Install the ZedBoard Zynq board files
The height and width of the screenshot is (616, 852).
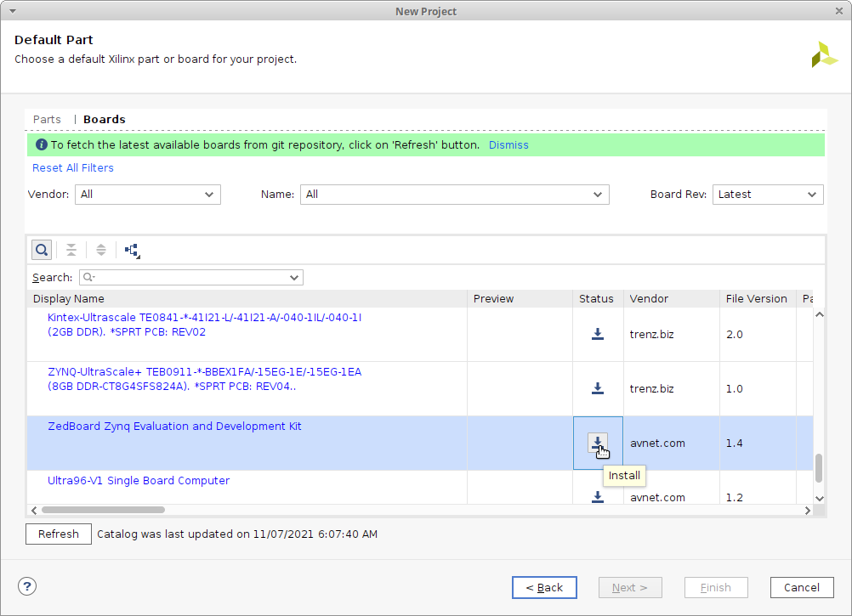(598, 443)
